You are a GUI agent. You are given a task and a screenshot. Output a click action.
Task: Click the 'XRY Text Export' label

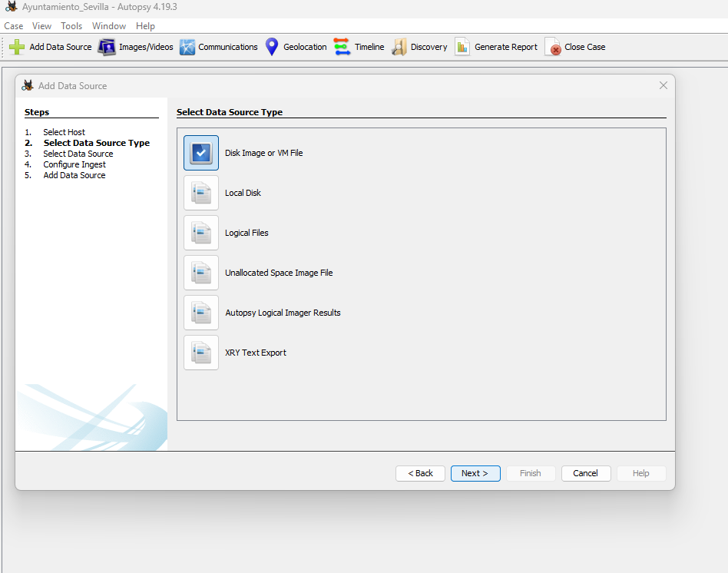256,353
